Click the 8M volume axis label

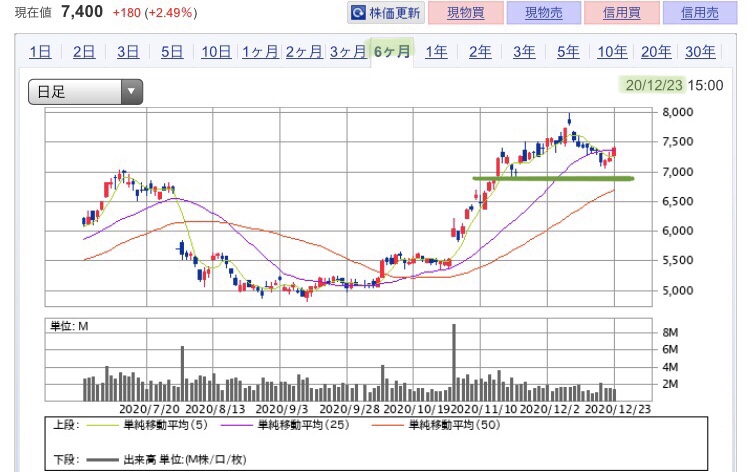click(x=670, y=333)
